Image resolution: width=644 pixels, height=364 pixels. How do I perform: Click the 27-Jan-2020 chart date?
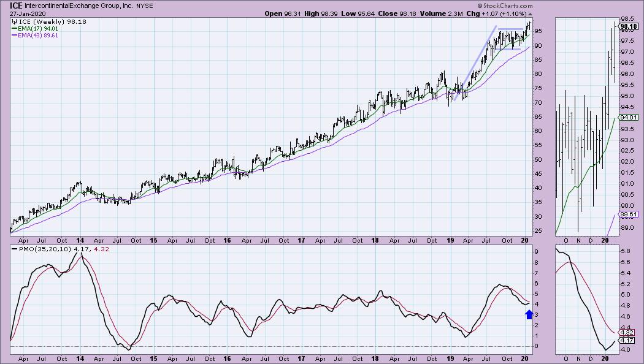28,13
